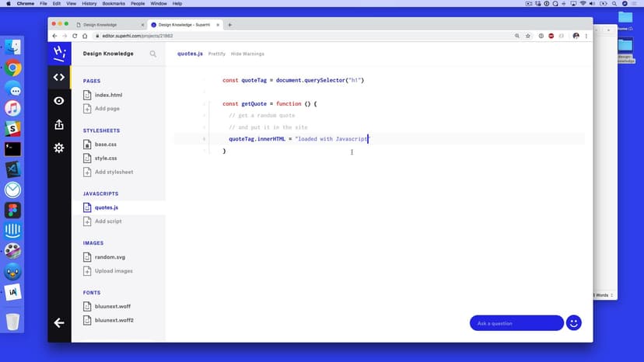The height and width of the screenshot is (362, 644).
Task: Click Prettify to format the code
Action: (216, 54)
